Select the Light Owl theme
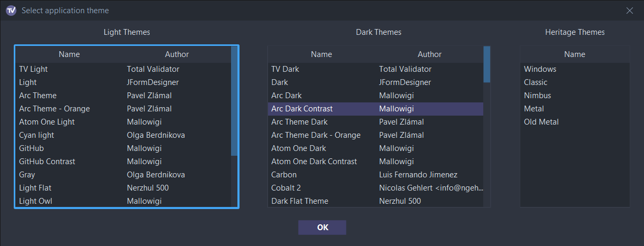This screenshot has height=246, width=644. [35, 201]
